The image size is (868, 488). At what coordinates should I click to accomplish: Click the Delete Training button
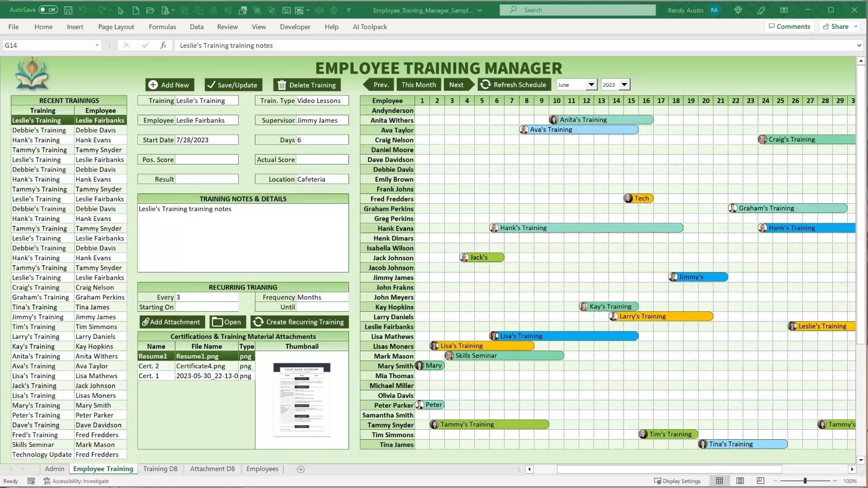point(307,85)
